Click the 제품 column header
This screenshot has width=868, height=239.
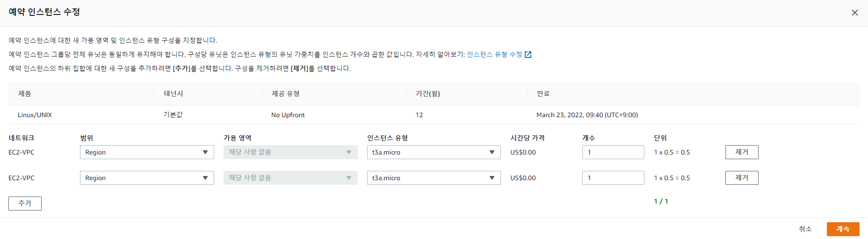point(25,94)
